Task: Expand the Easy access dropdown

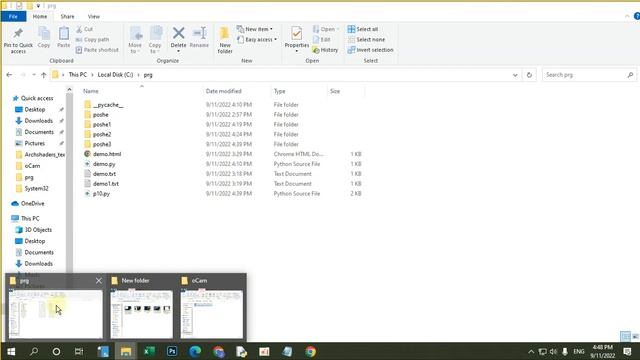Action: 257,40
